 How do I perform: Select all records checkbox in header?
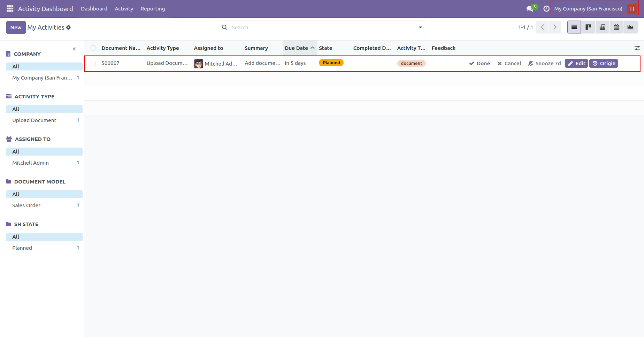coord(93,48)
